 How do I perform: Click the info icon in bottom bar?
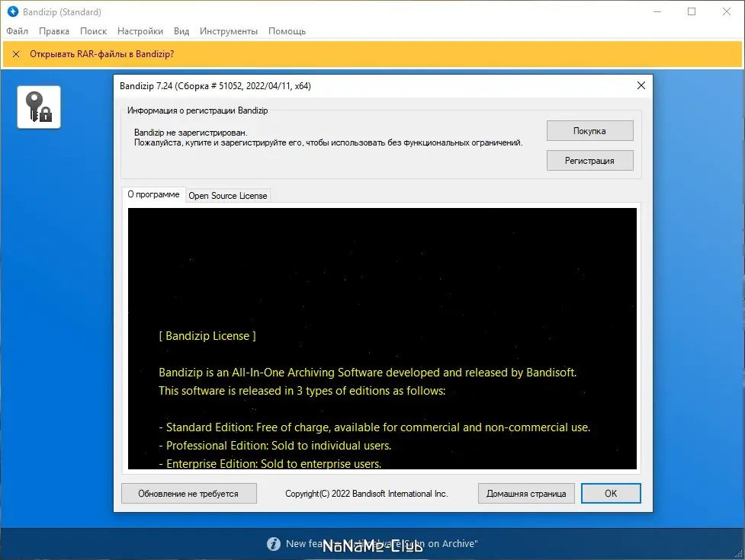(x=274, y=544)
